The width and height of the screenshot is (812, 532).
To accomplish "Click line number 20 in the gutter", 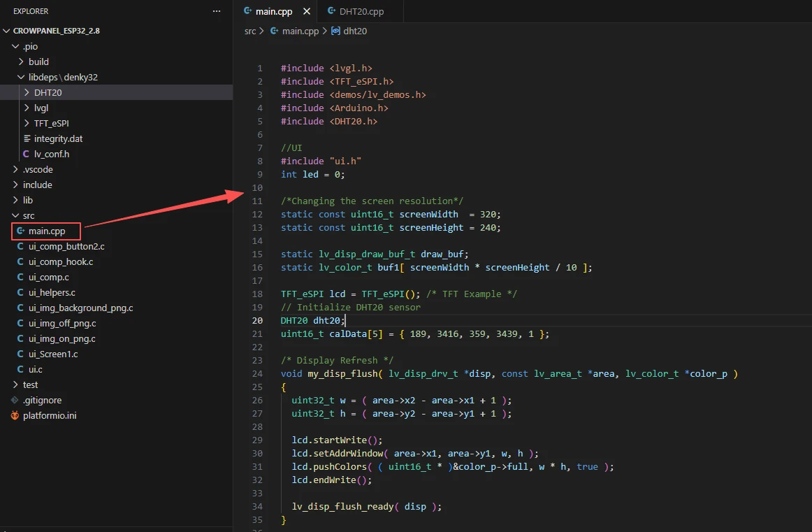I will tap(258, 321).
